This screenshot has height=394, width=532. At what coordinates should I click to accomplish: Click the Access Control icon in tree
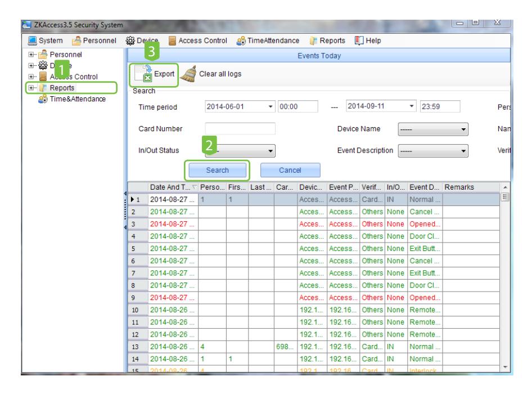tap(43, 77)
